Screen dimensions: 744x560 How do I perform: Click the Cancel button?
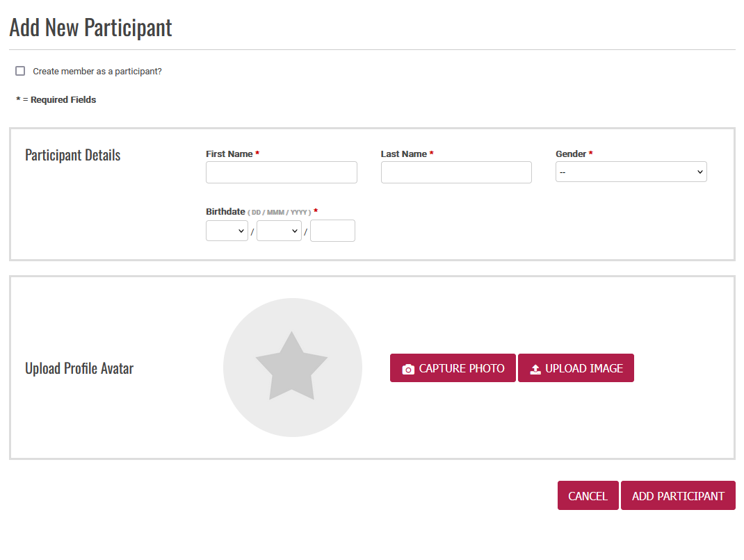(588, 495)
